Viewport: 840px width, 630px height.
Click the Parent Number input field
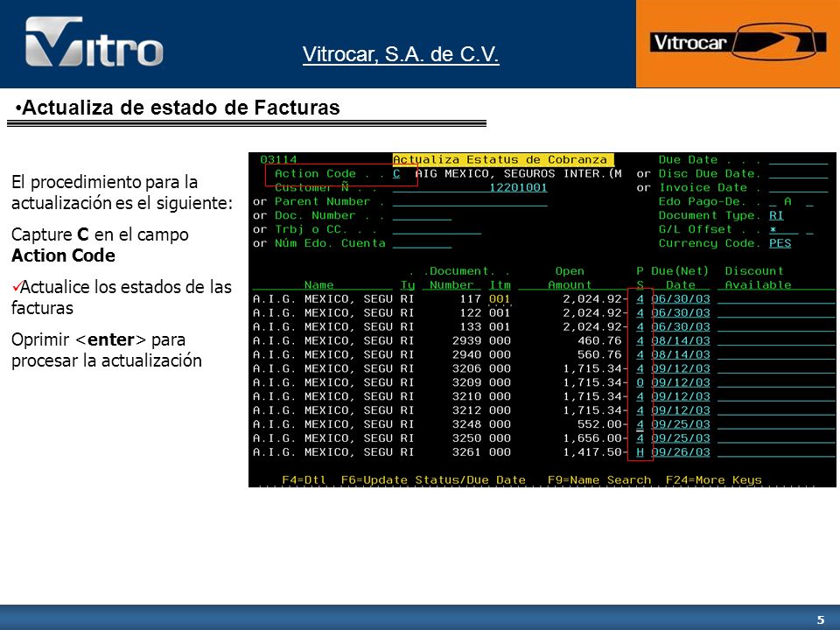click(x=470, y=202)
